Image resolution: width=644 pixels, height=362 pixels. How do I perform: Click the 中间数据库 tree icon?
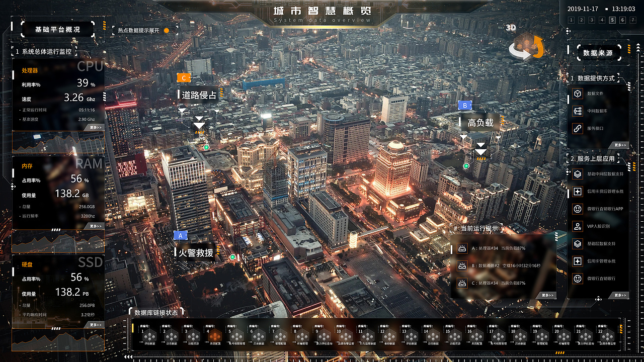coord(578,111)
